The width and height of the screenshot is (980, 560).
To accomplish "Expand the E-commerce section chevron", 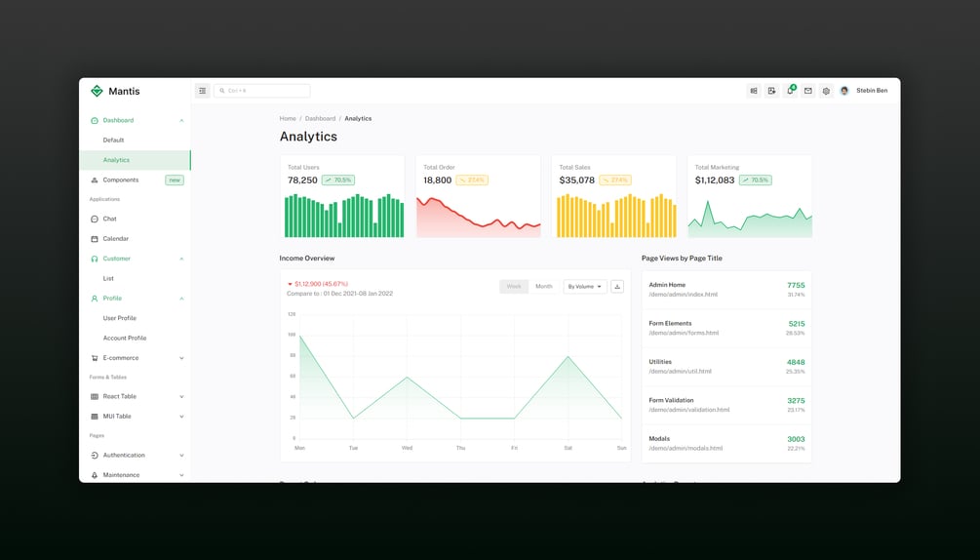I will click(x=182, y=358).
